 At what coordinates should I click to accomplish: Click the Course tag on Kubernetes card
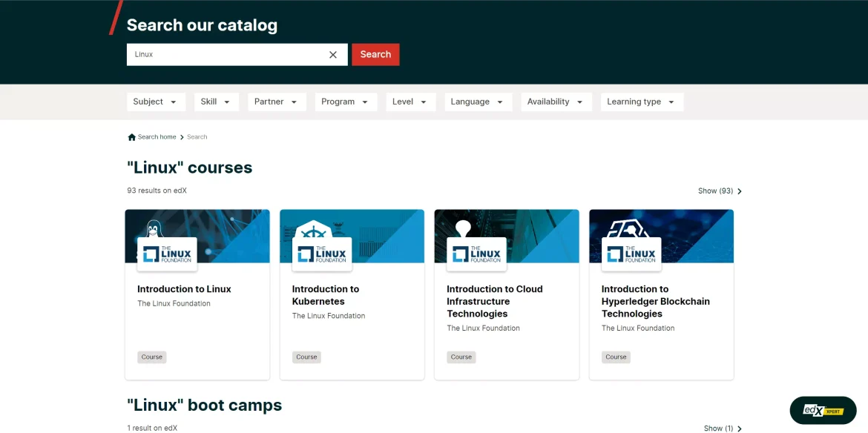tap(306, 357)
